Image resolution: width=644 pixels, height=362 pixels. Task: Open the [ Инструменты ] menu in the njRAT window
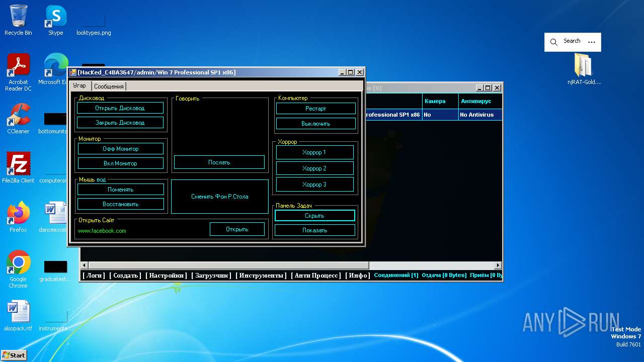coord(261,276)
